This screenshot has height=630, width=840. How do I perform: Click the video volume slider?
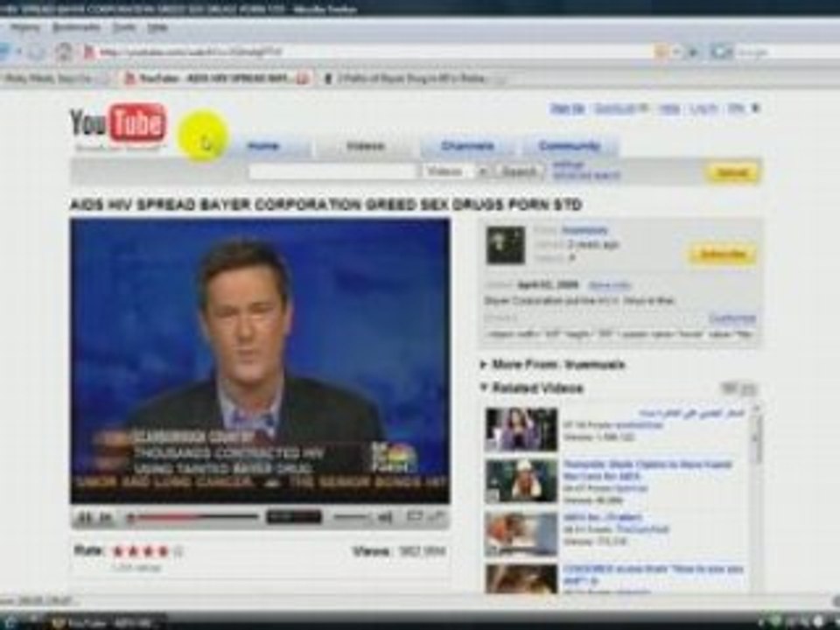click(x=351, y=517)
